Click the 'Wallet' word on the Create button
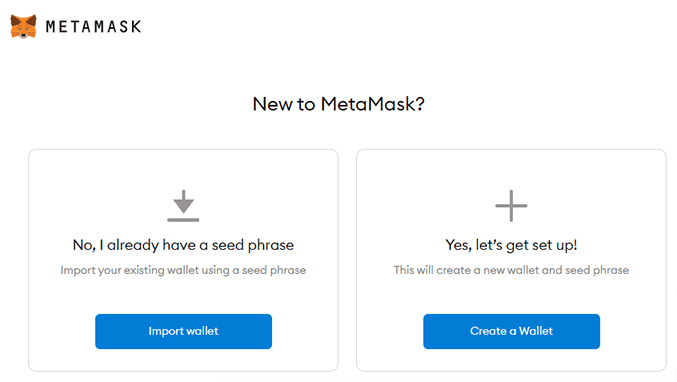 [x=536, y=331]
